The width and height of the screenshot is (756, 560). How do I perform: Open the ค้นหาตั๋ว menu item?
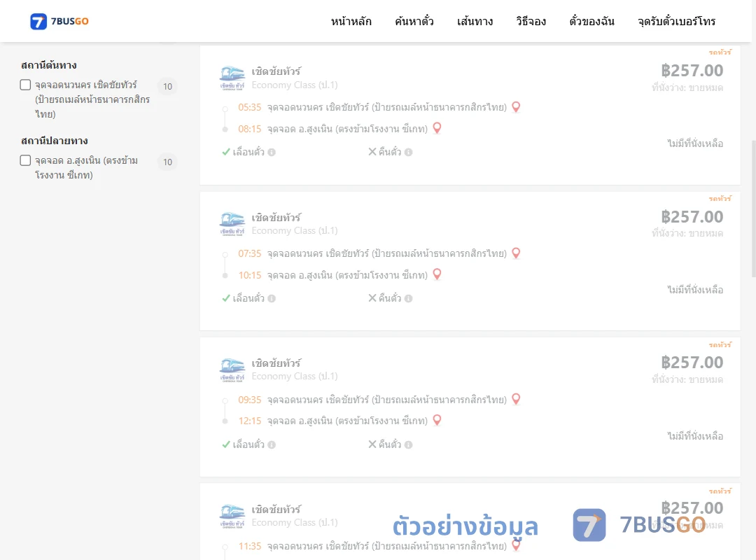click(x=414, y=21)
